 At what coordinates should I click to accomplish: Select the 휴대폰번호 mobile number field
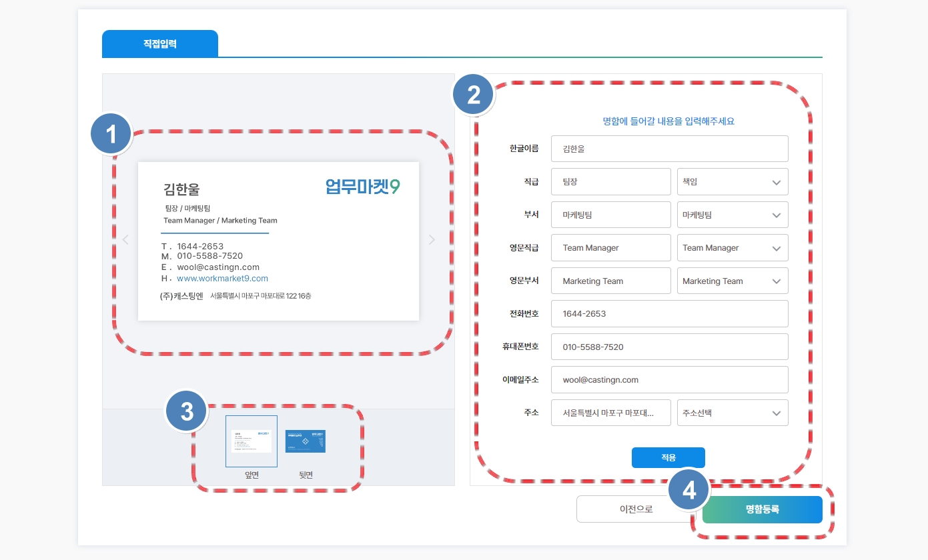669,347
